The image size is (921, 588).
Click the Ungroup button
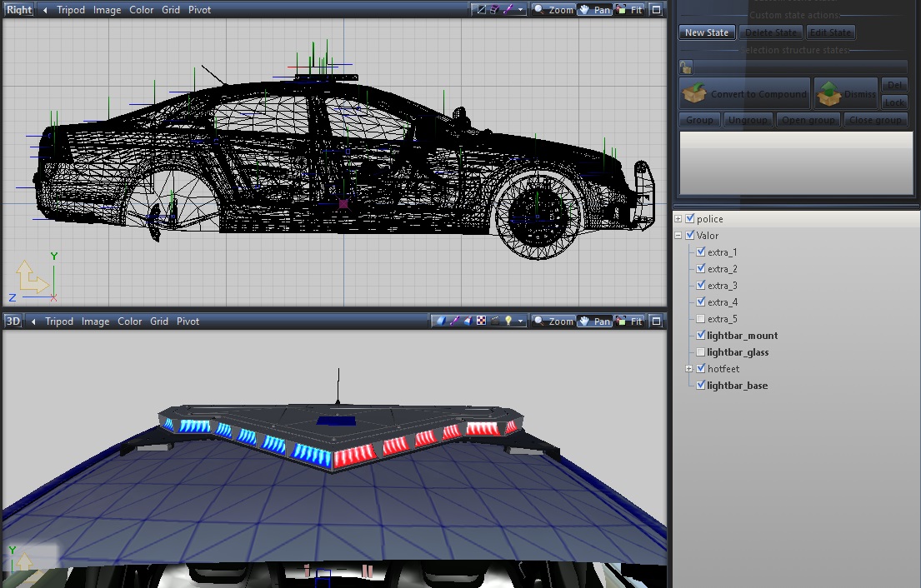point(746,120)
